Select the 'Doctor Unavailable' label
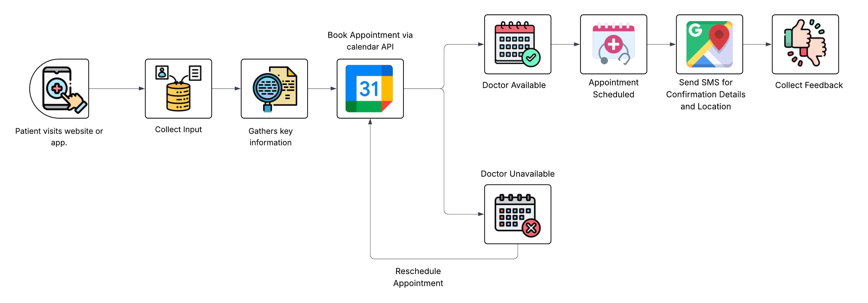The height and width of the screenshot is (303, 868). point(517,174)
